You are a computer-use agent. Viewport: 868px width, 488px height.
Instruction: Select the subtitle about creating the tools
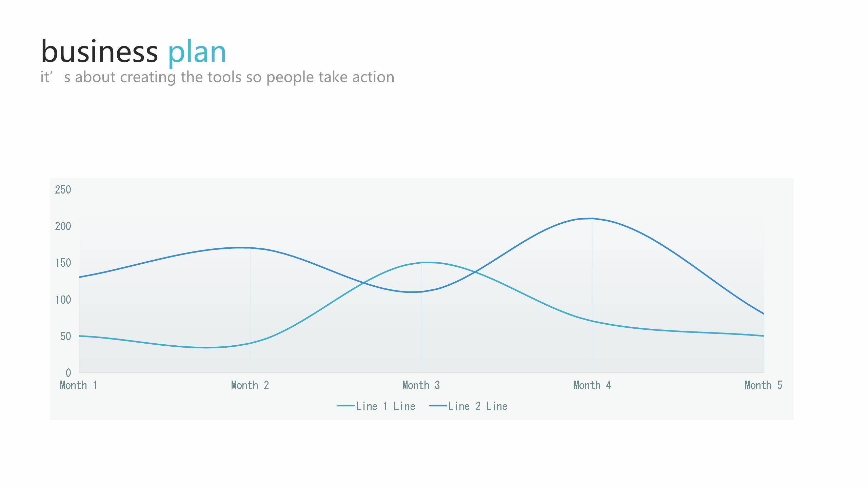[217, 77]
